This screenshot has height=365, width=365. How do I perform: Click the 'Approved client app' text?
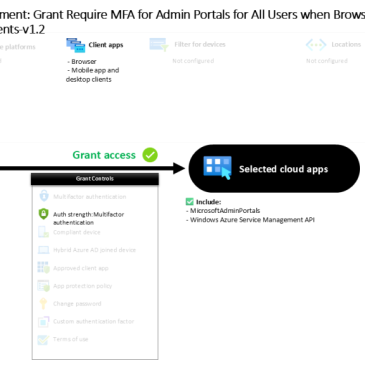point(81,268)
